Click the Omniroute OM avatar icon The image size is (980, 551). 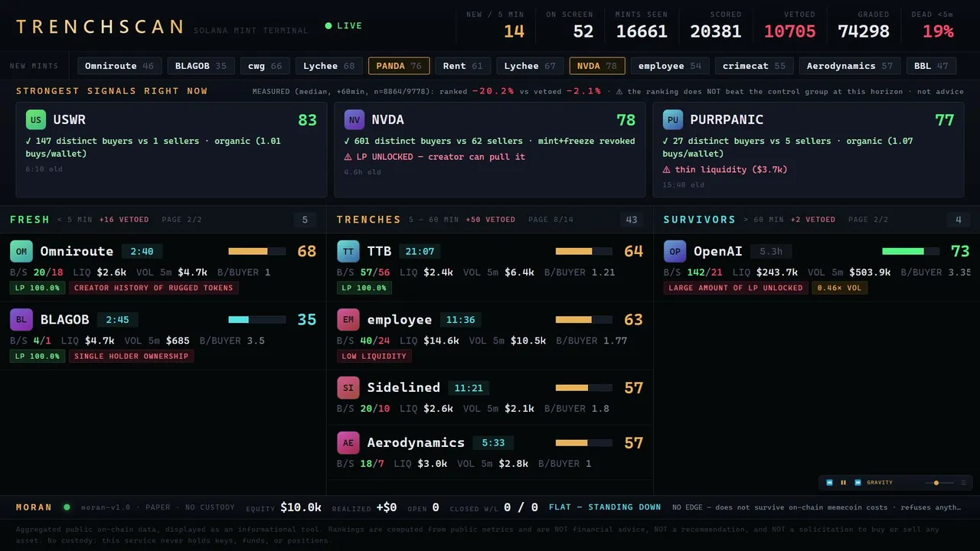(x=21, y=251)
